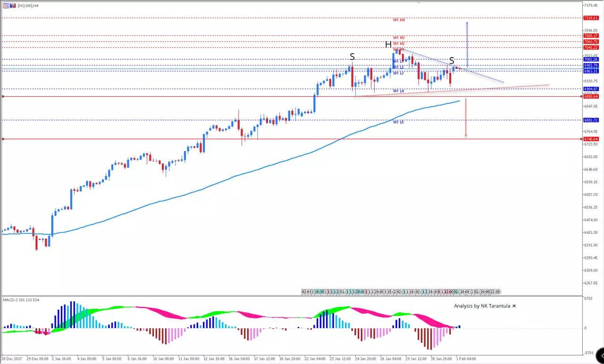Select the [NQ100],H4 chart title
The height and width of the screenshot is (364, 604).
(x=28, y=6)
